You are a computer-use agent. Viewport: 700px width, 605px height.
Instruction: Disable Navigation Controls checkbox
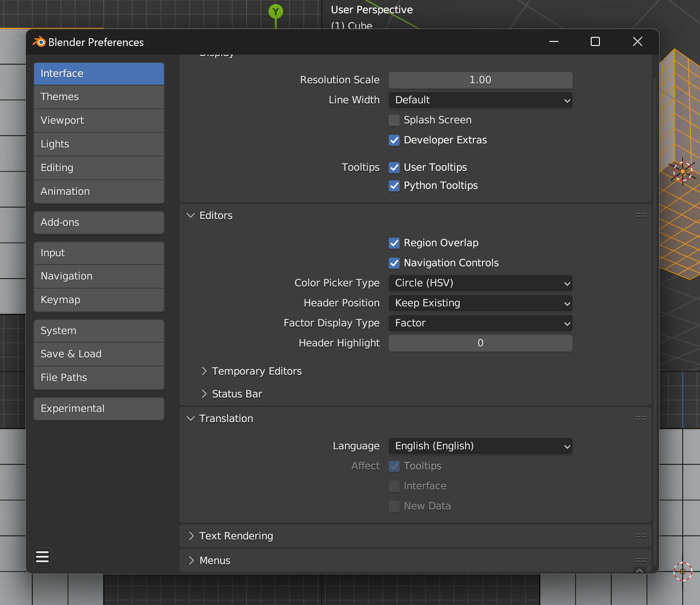(394, 263)
